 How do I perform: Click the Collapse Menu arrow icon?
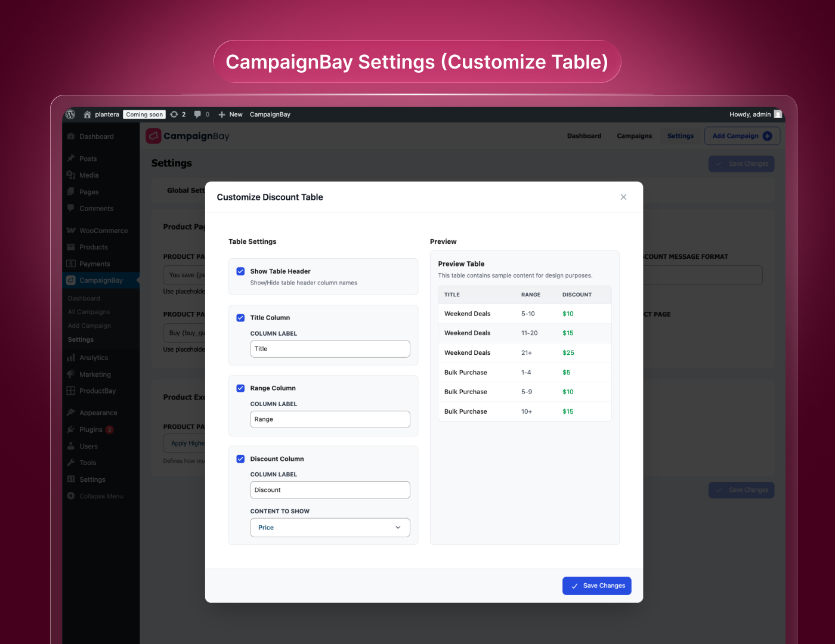coord(71,496)
